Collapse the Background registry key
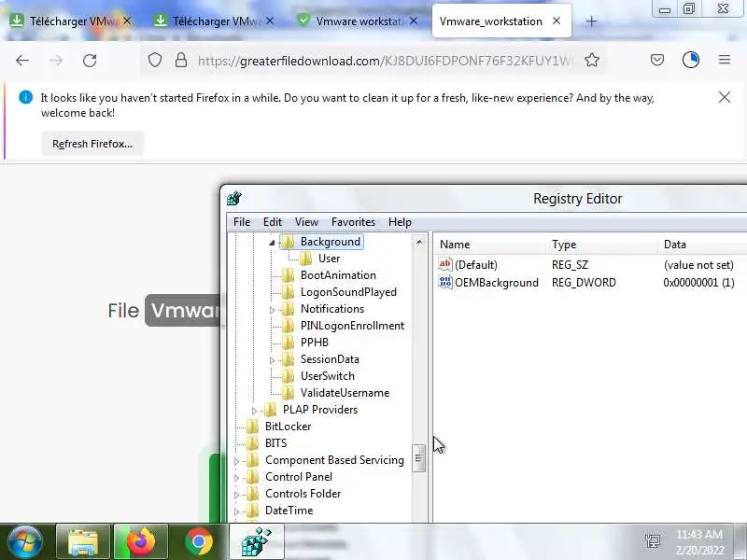 pos(272,243)
